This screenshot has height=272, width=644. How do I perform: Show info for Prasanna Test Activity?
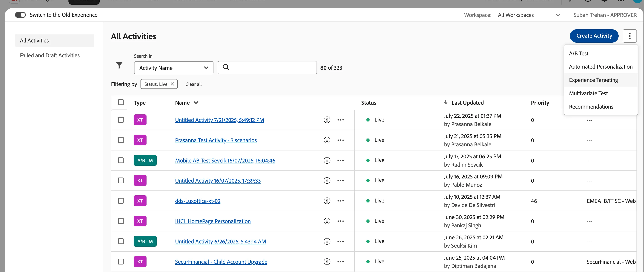pos(327,140)
